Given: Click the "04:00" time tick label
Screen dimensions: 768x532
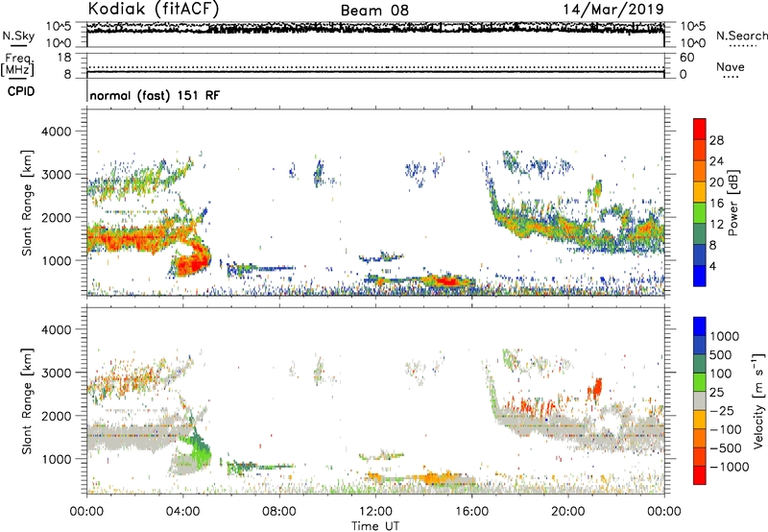Looking at the screenshot, I should 182,512.
